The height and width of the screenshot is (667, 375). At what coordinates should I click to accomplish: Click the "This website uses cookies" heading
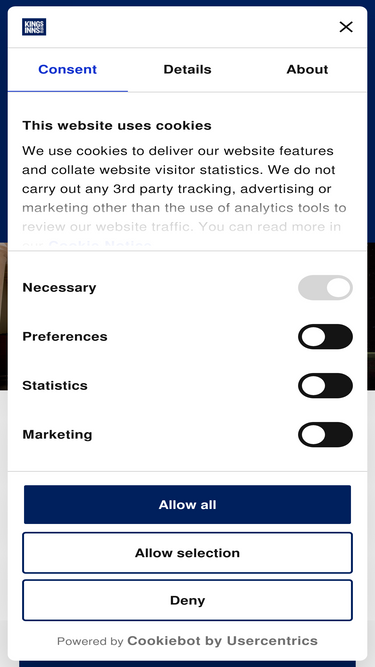[117, 125]
